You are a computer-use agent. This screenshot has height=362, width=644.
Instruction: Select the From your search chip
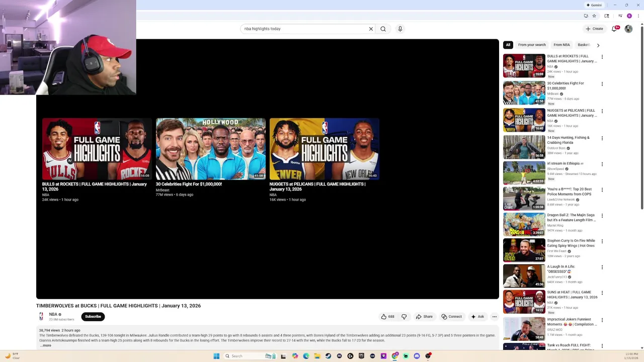point(532,45)
